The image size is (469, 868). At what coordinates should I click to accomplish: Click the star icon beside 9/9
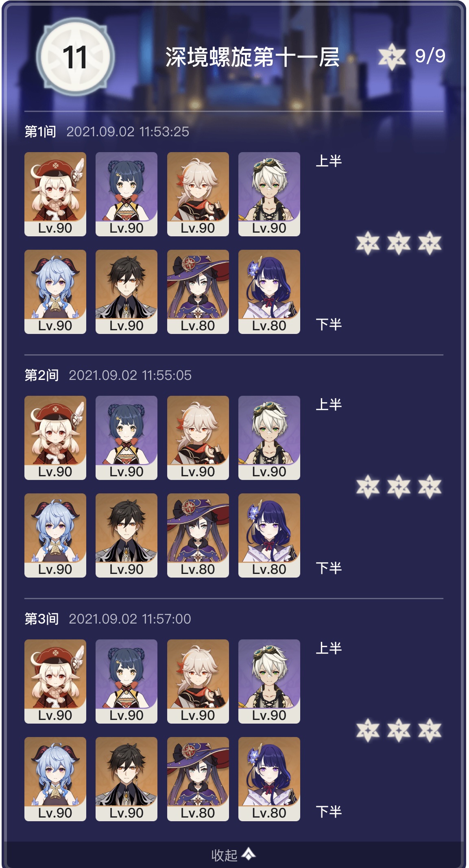(392, 56)
